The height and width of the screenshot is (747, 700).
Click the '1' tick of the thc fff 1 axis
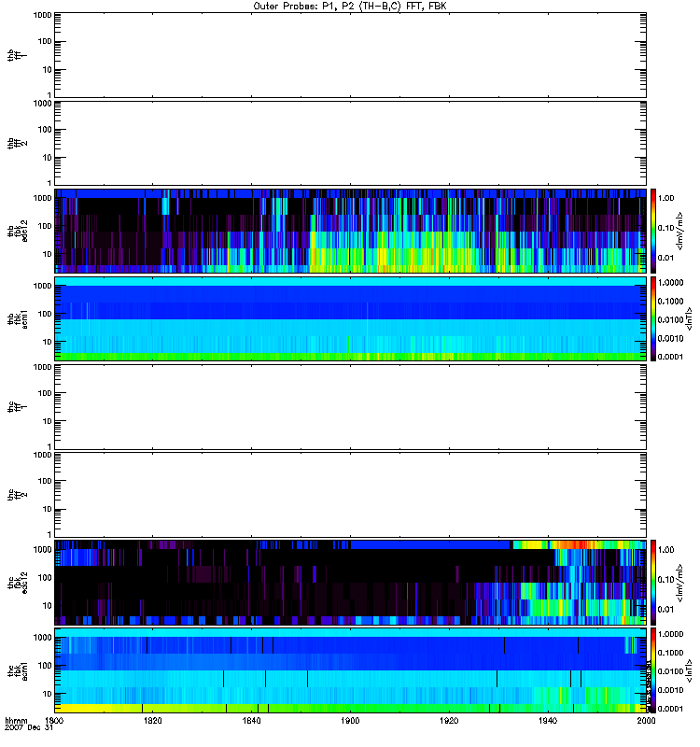click(49, 446)
